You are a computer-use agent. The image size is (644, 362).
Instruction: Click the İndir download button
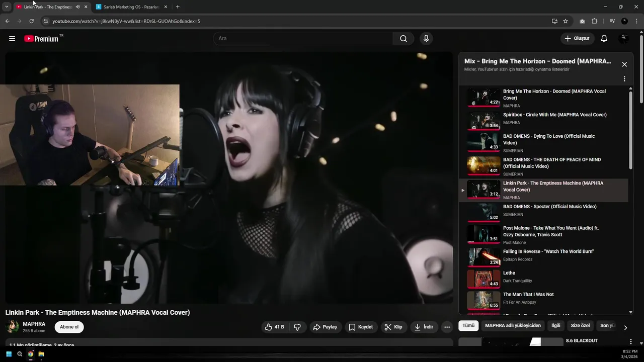pos(424,327)
